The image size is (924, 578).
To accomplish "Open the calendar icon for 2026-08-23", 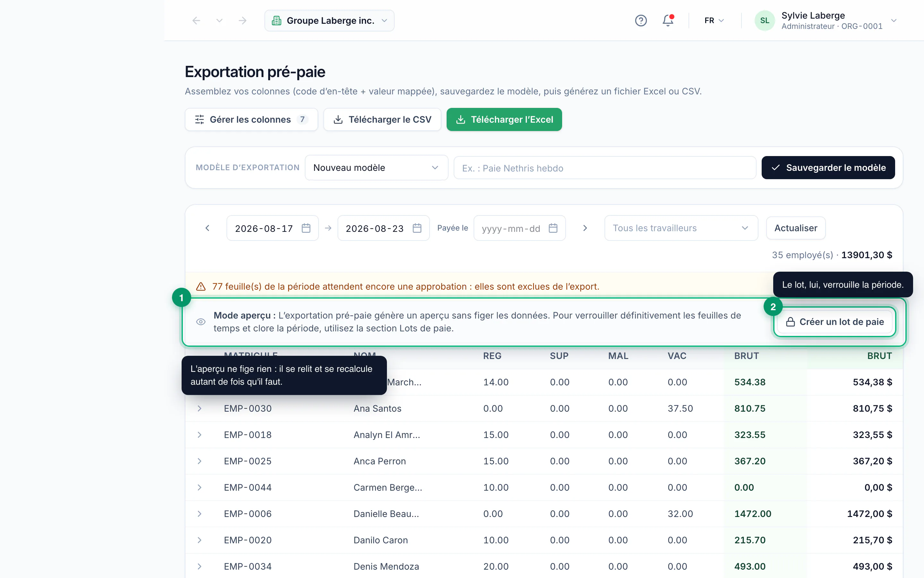I will click(417, 228).
